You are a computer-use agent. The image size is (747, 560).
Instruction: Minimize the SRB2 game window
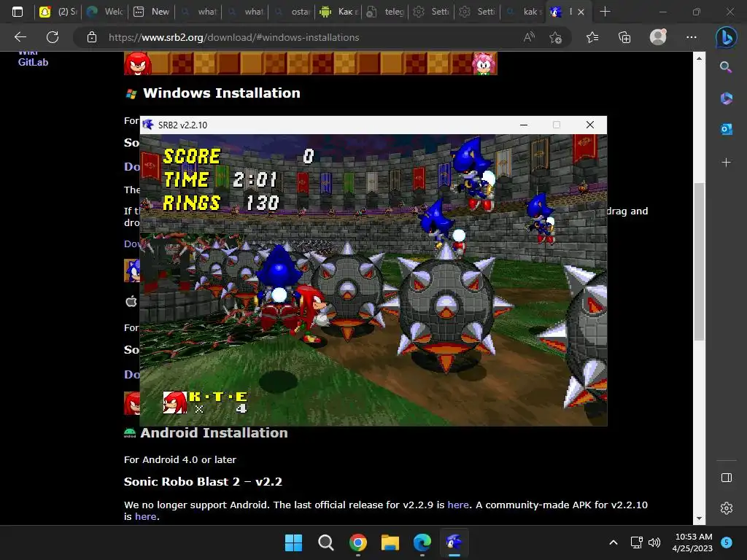(x=524, y=125)
